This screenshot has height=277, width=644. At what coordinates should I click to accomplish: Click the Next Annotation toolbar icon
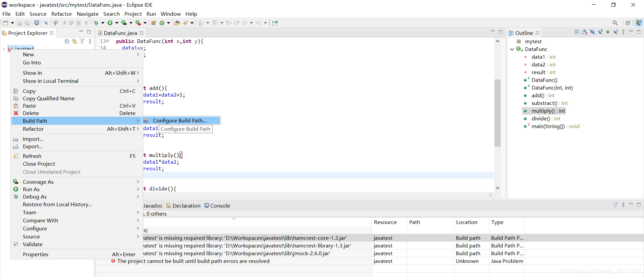(x=201, y=23)
